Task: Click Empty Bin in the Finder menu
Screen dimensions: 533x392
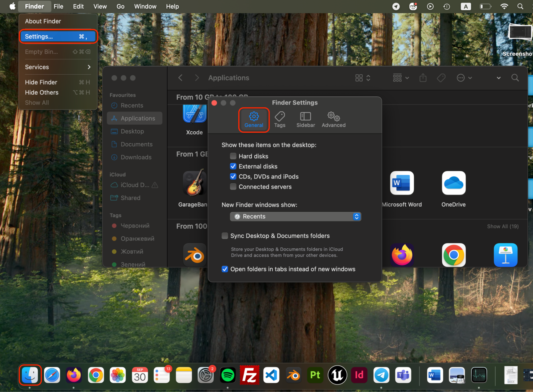Action: click(x=41, y=51)
